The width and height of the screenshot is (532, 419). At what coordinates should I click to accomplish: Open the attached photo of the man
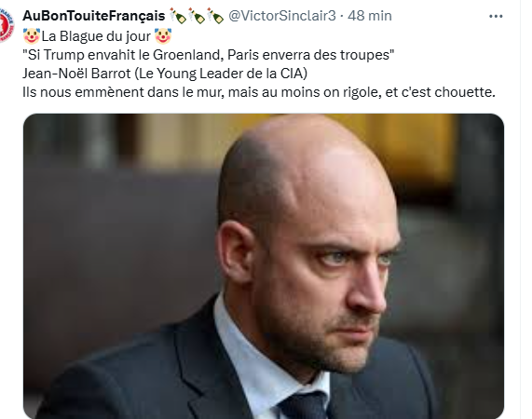pos(264,266)
